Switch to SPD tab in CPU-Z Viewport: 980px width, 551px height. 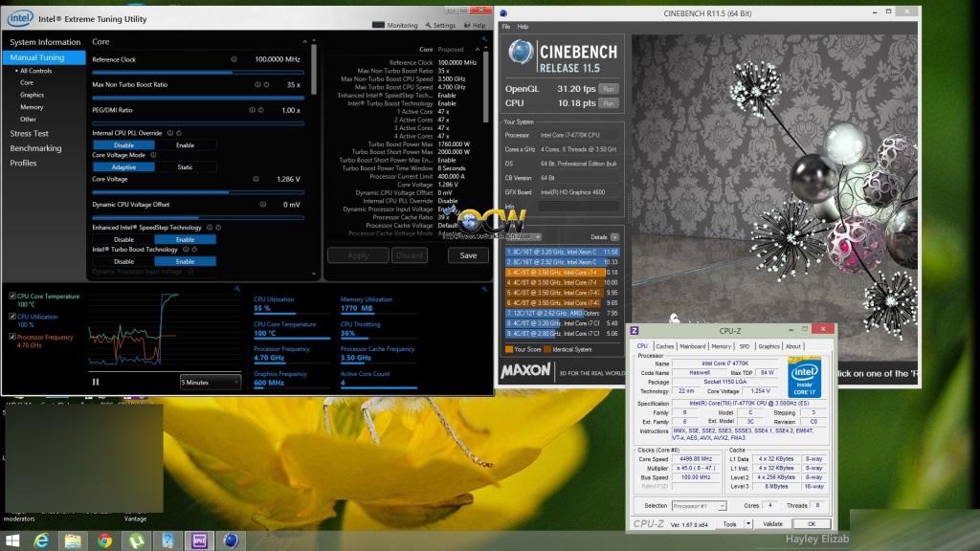coord(744,346)
